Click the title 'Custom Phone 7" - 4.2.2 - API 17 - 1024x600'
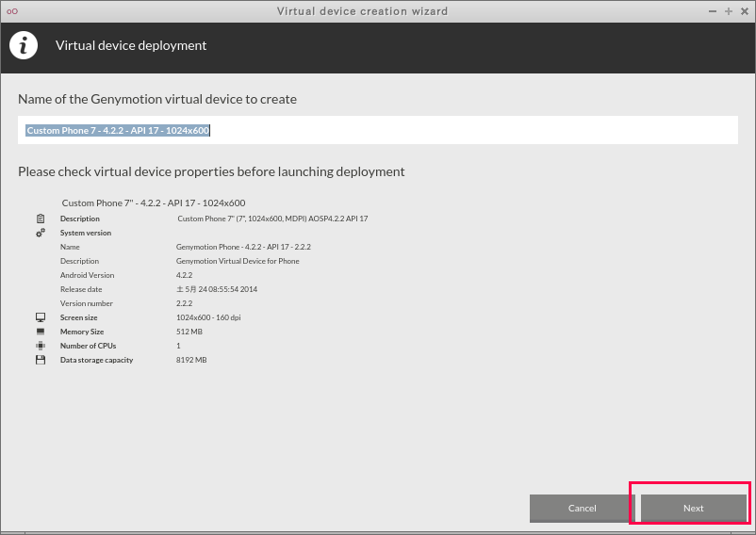This screenshot has height=535, width=756. (154, 203)
